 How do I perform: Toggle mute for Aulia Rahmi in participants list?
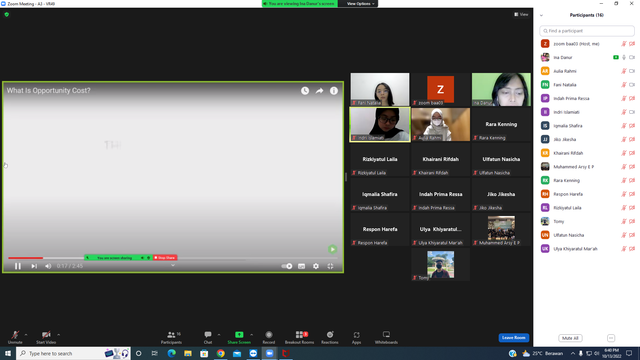point(624,71)
